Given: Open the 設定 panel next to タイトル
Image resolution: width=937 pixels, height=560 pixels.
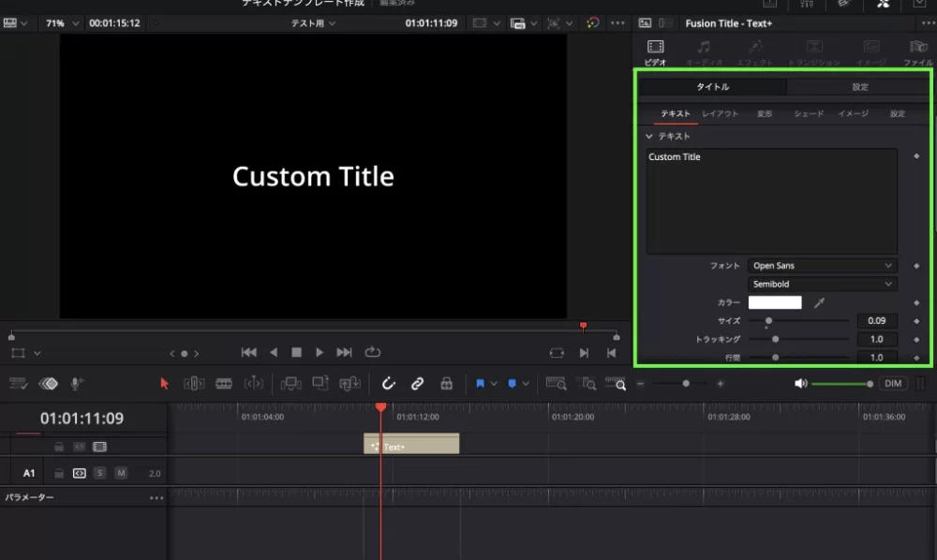Looking at the screenshot, I should [x=859, y=87].
